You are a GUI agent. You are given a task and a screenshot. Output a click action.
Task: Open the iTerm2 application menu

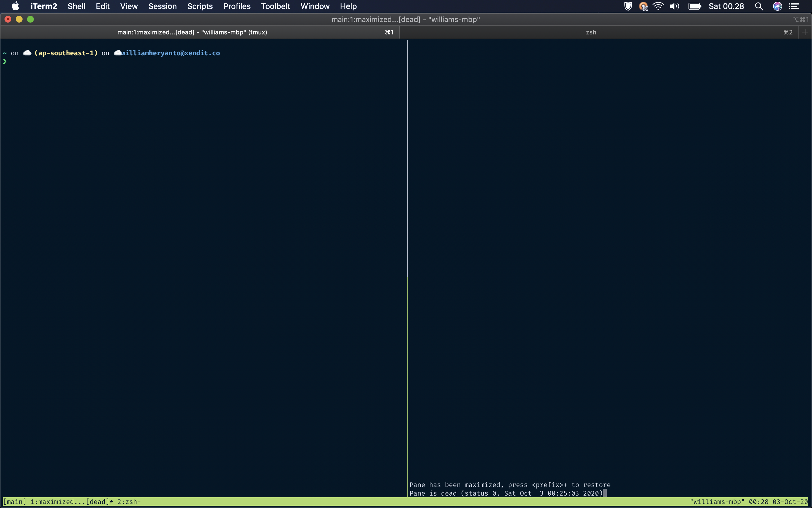pyautogui.click(x=44, y=6)
